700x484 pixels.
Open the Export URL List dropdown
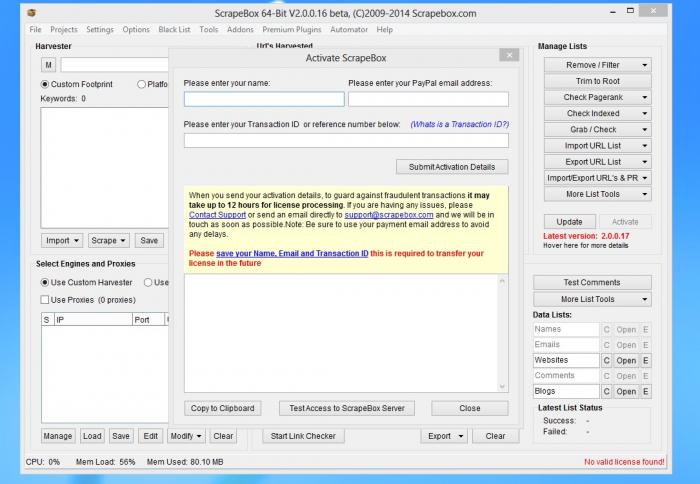[x=597, y=162]
